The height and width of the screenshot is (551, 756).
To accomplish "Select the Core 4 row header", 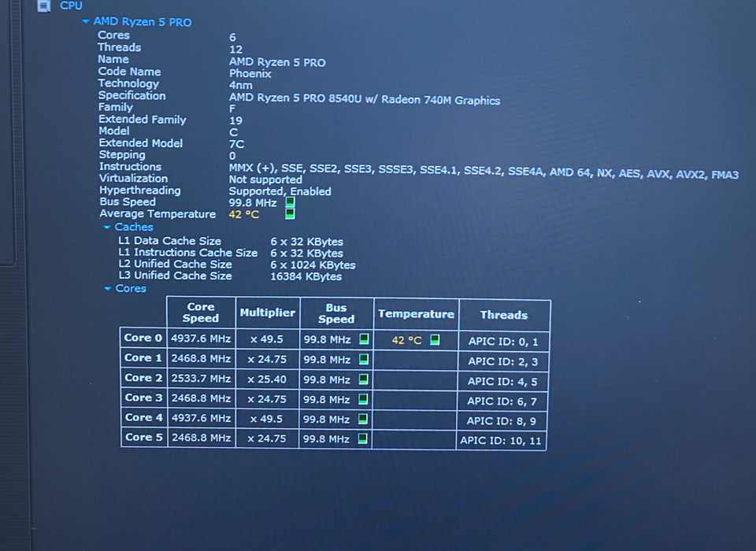I will pos(143,417).
